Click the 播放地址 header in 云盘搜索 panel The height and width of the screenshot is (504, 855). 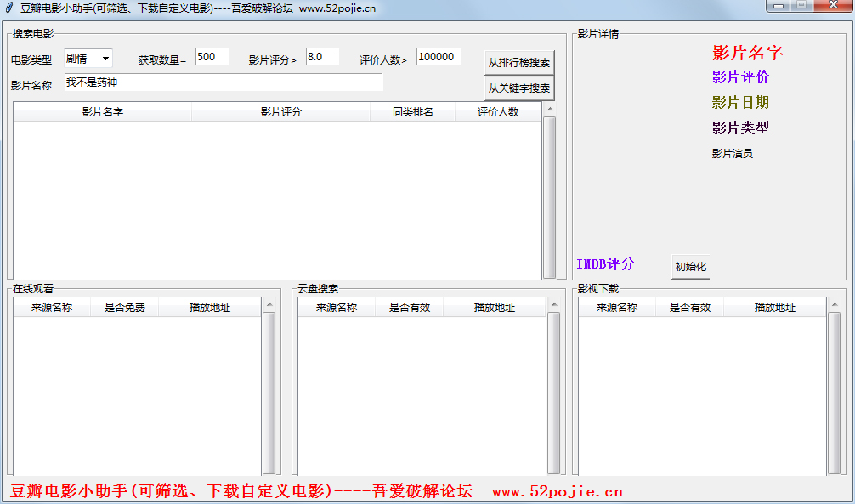(494, 308)
